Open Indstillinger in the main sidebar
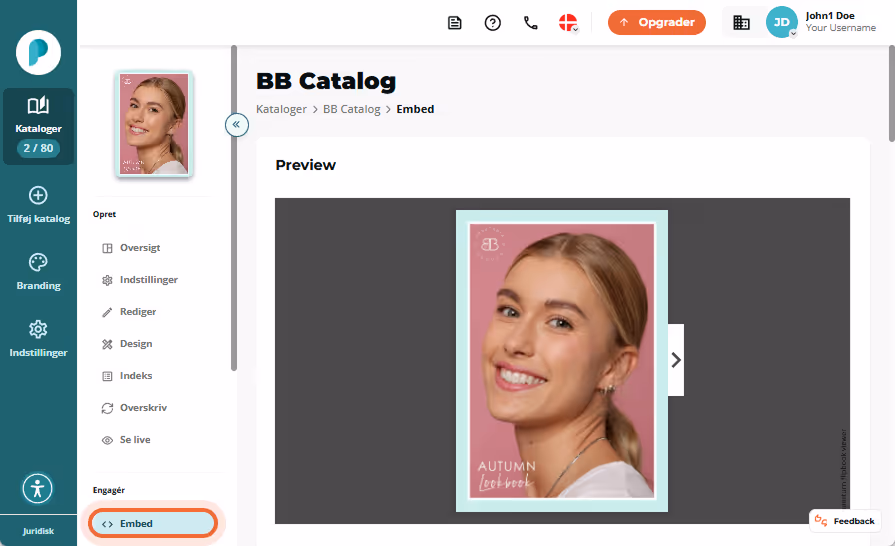The width and height of the screenshot is (895, 546). 38,339
